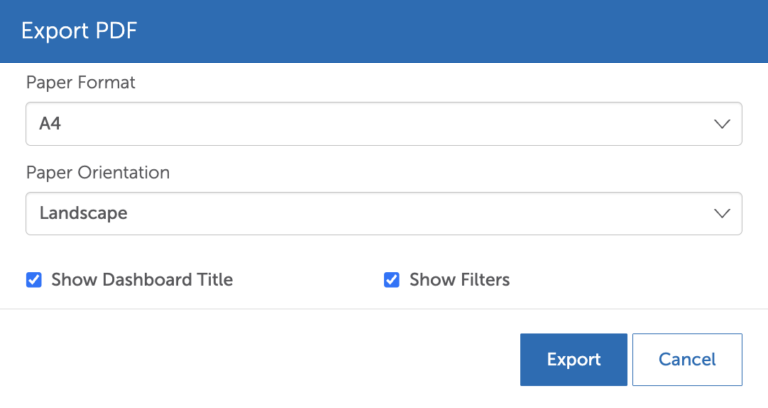
Task: Cancel the PDF export dialog
Action: [687, 360]
